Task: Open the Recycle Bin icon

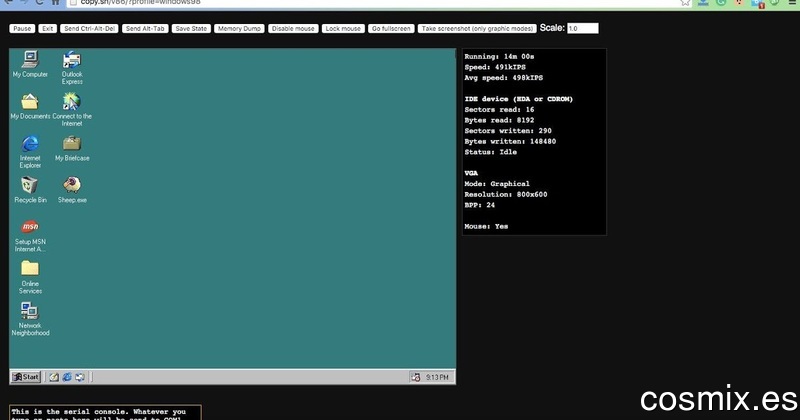Action: click(30, 190)
